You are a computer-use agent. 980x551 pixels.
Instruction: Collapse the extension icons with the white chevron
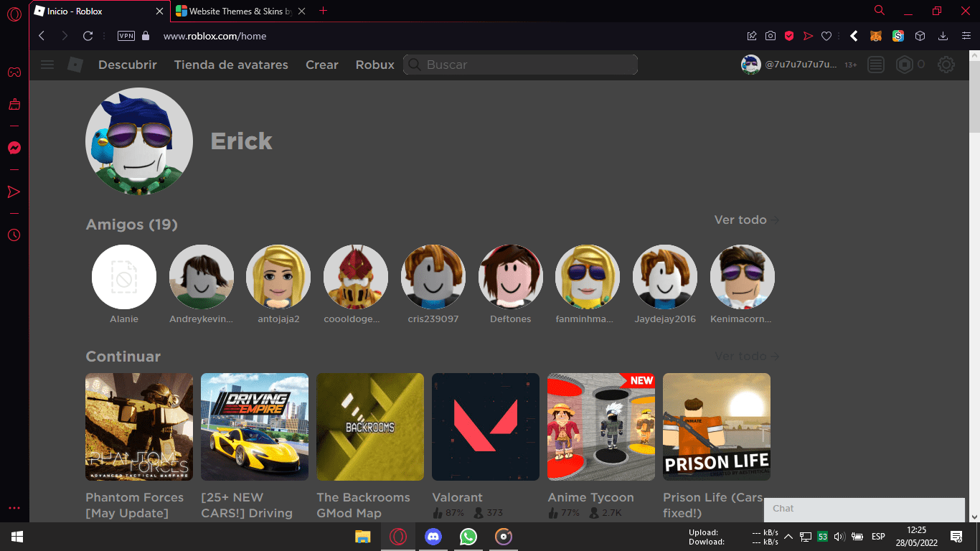[854, 35]
